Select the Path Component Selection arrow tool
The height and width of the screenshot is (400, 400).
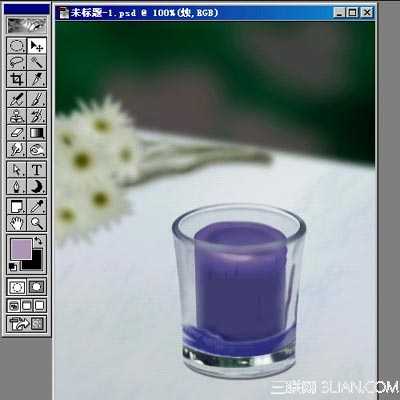(17, 170)
